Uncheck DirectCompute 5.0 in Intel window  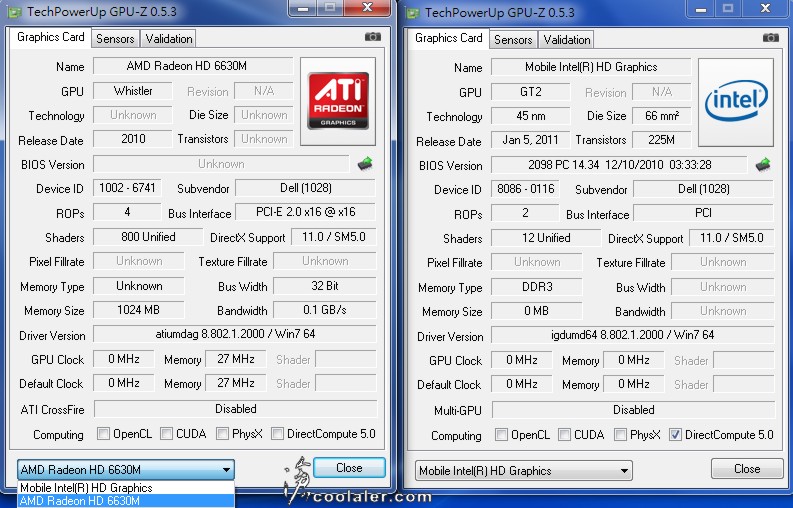[675, 435]
